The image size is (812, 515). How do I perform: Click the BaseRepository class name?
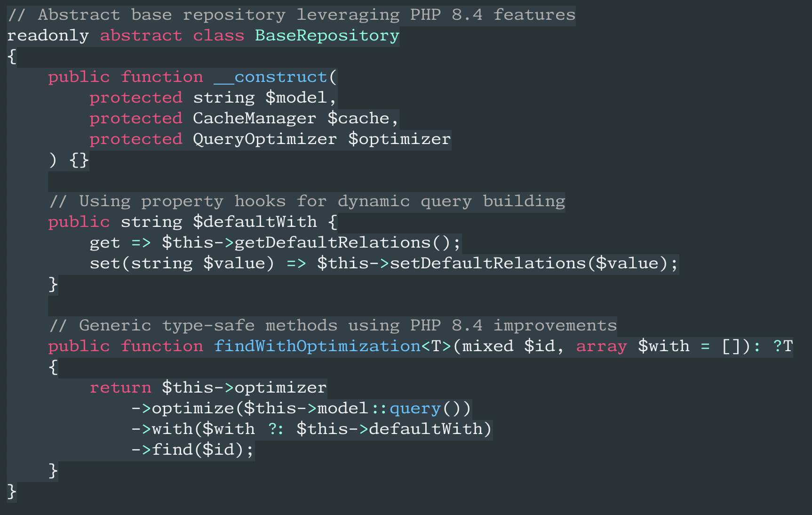pyautogui.click(x=327, y=36)
